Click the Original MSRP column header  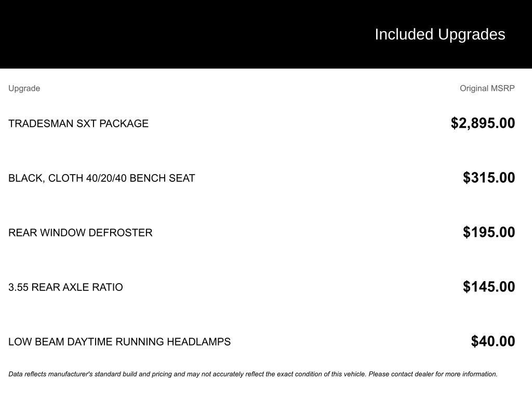(x=487, y=88)
